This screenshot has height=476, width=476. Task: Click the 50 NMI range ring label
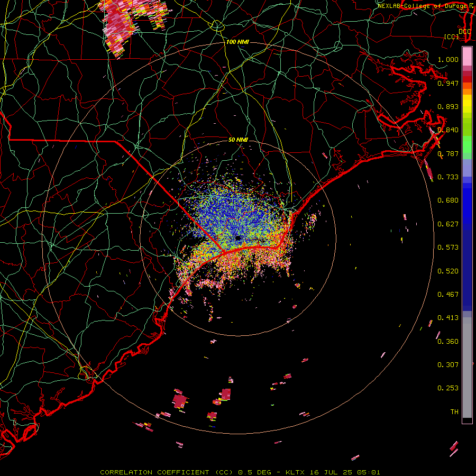click(x=238, y=140)
